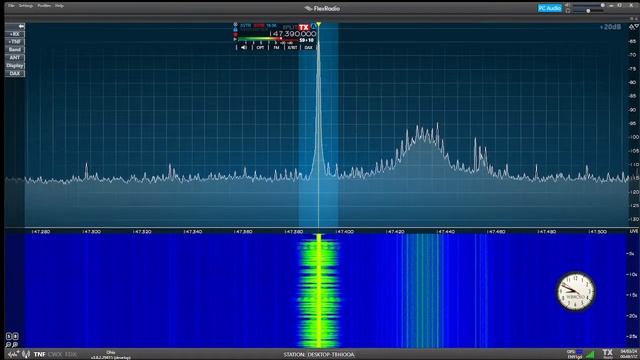This screenshot has height=360, width=640.
Task: Add a notch filter with +TNF
Action: 15,42
